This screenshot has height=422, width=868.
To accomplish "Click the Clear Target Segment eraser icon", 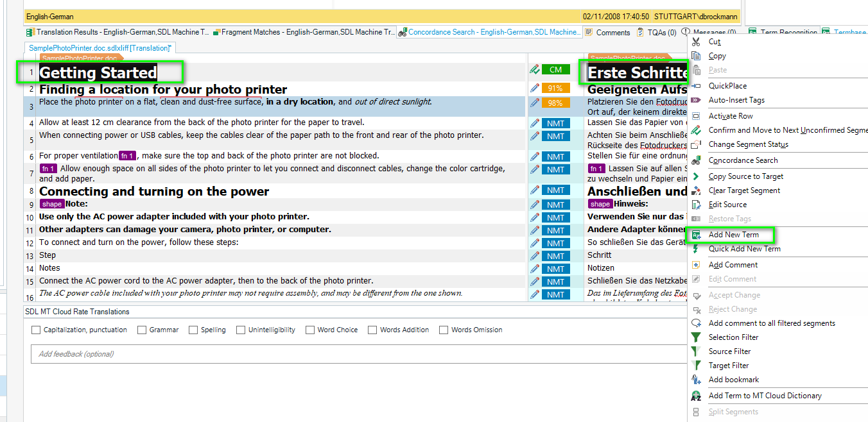I will pyautogui.click(x=696, y=190).
